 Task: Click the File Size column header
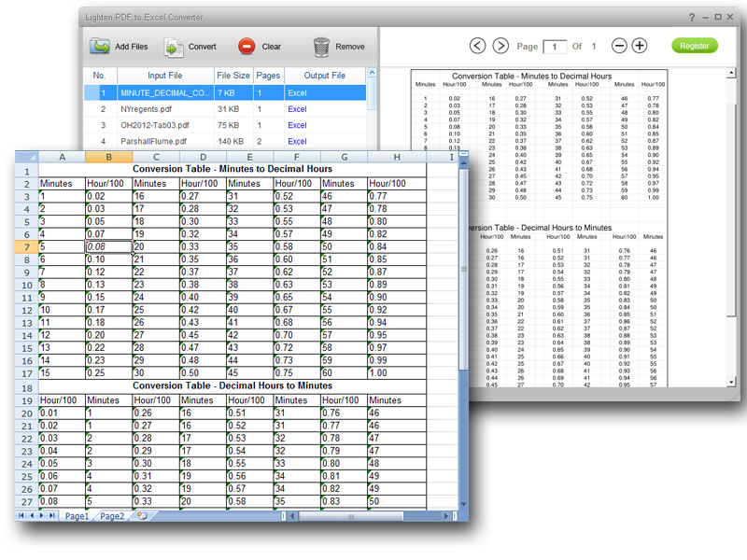point(233,76)
